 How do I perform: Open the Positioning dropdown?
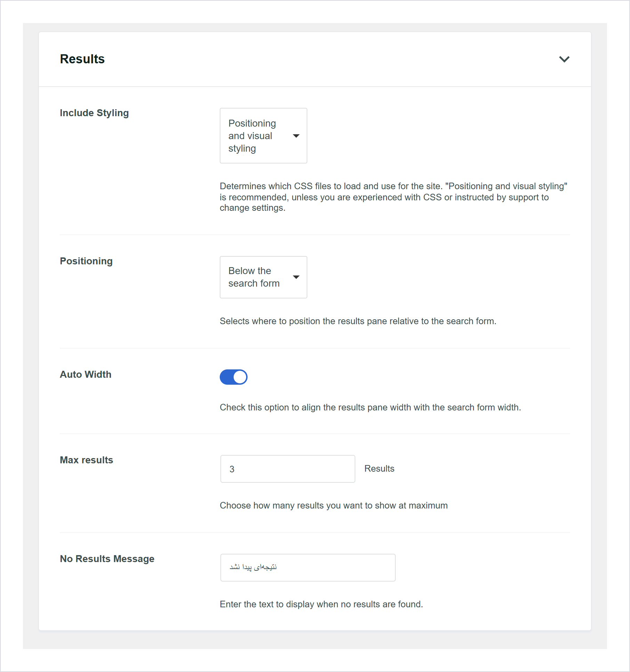click(264, 277)
